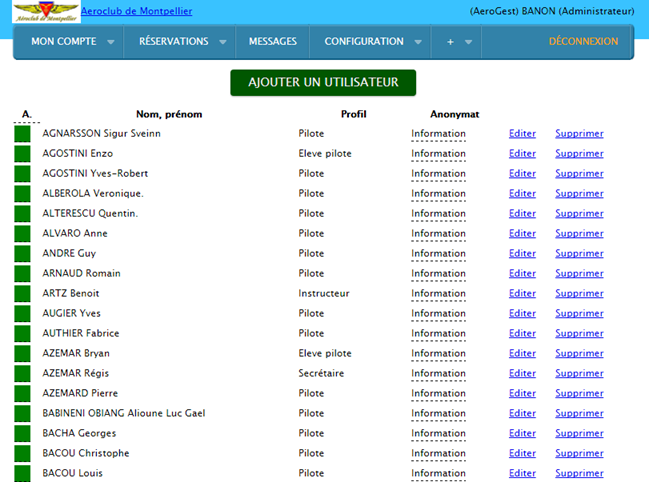649x482 pixels.
Task: Select the + menu item
Action: 450,42
